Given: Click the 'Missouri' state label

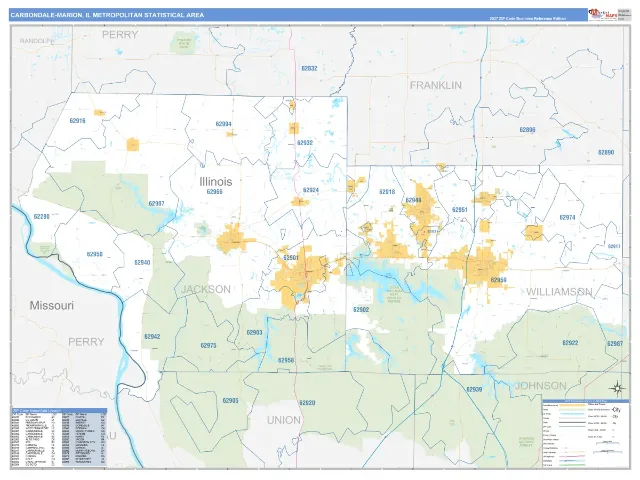Looking at the screenshot, I should point(52,305).
